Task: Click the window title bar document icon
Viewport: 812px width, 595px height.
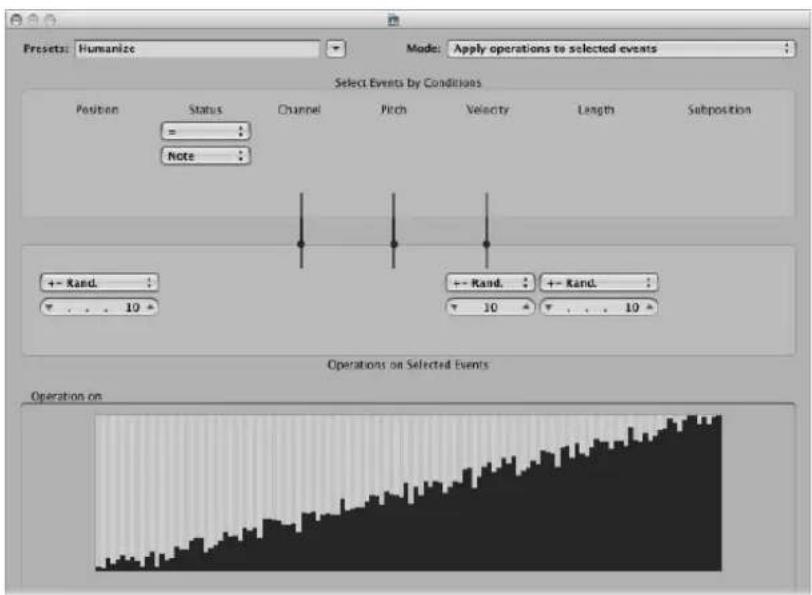Action: [394, 20]
